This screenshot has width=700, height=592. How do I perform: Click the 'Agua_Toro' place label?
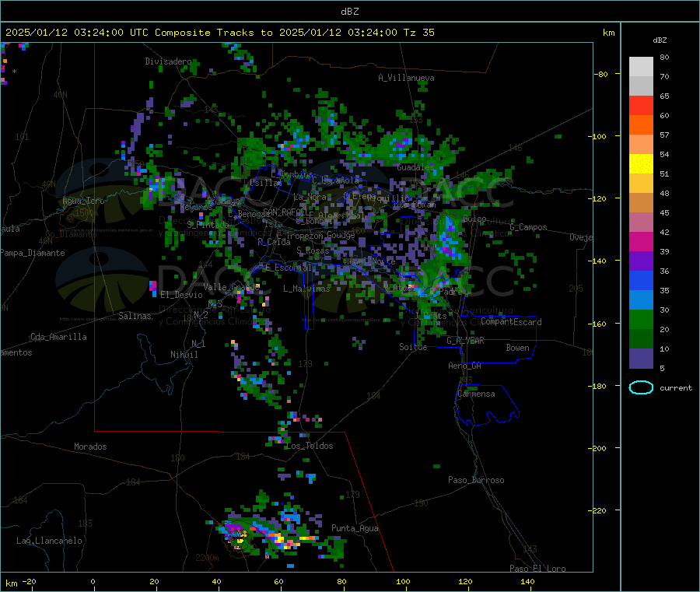click(83, 201)
